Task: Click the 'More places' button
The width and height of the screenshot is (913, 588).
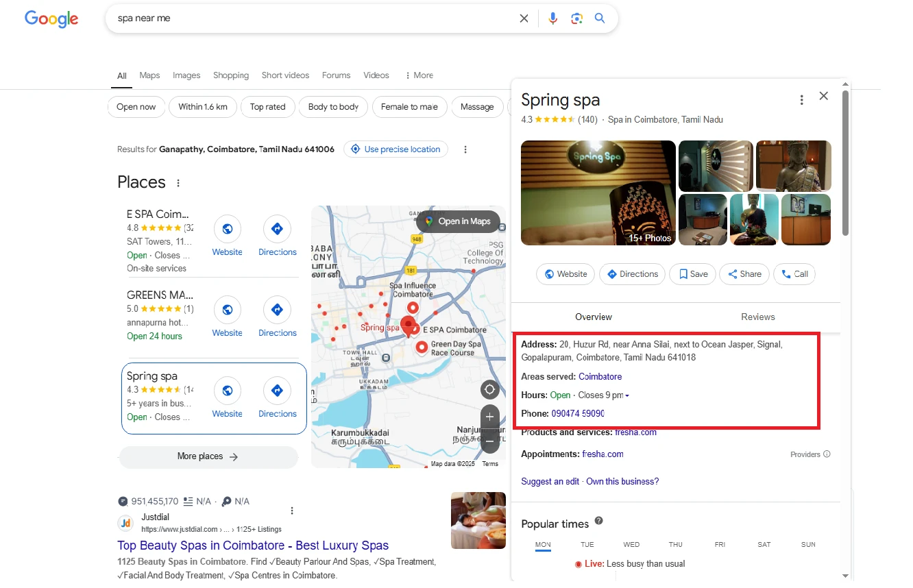Action: pyautogui.click(x=208, y=456)
